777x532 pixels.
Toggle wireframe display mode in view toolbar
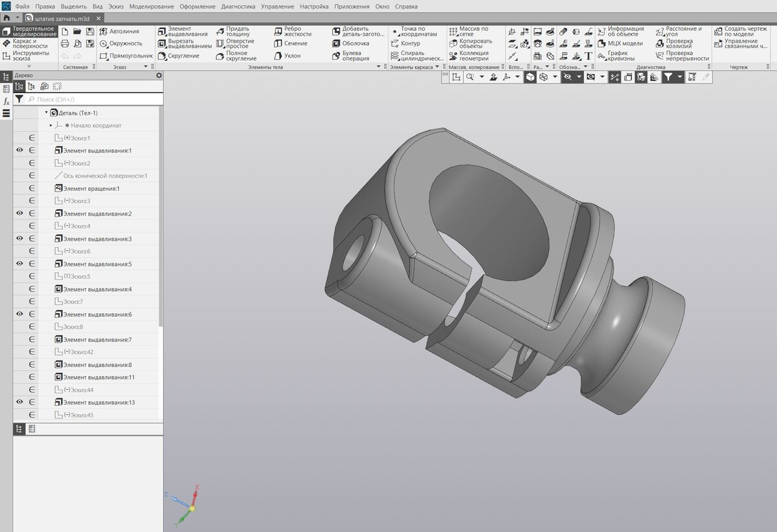[x=544, y=77]
